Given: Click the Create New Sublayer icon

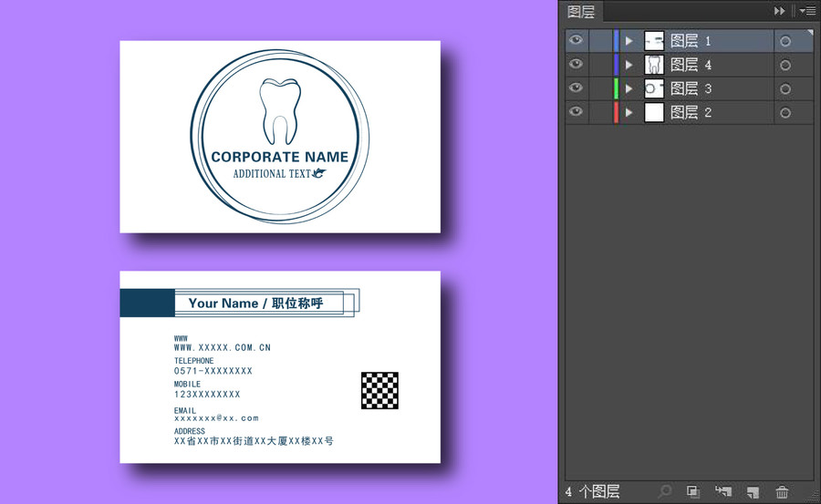Looking at the screenshot, I should coord(723,491).
